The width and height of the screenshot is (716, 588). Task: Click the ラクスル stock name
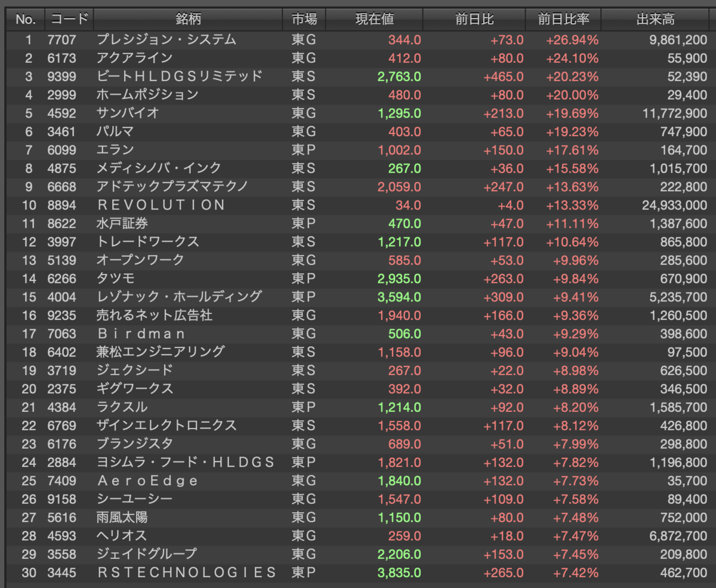[x=122, y=407]
